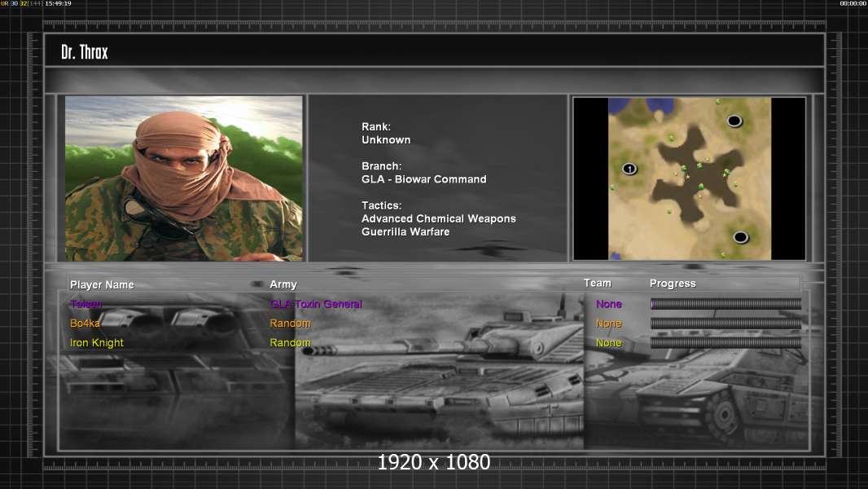Click the 'Team' column header
868x489 pixels.
(x=598, y=283)
